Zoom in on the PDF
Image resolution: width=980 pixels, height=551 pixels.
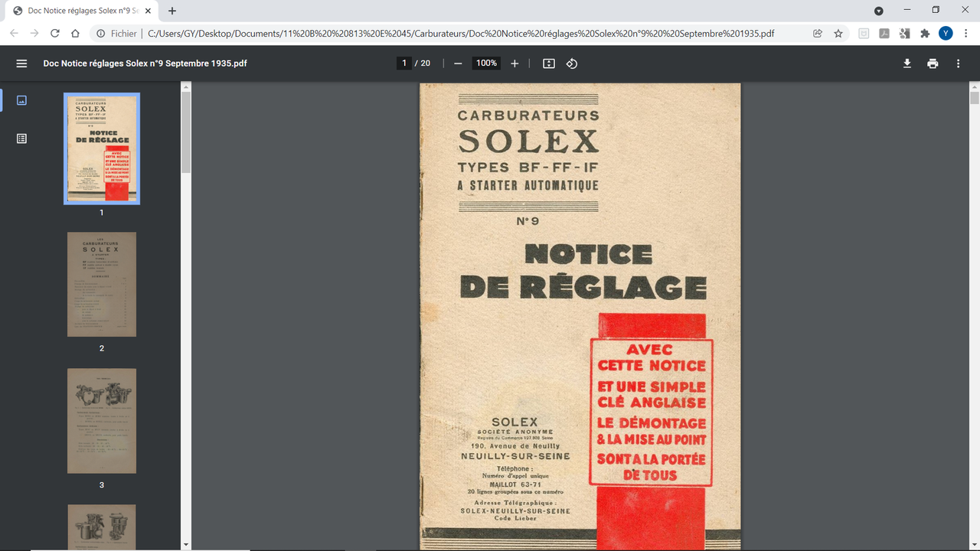pos(514,64)
